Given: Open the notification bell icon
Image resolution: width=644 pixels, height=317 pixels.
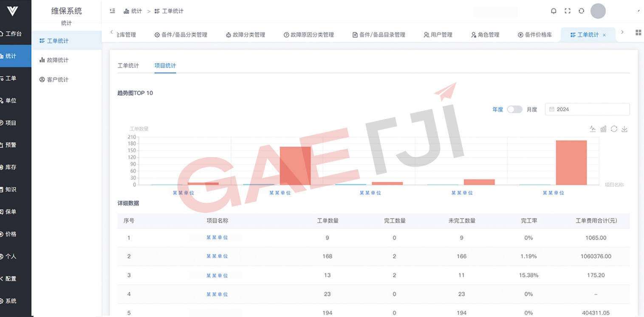Looking at the screenshot, I should (554, 11).
